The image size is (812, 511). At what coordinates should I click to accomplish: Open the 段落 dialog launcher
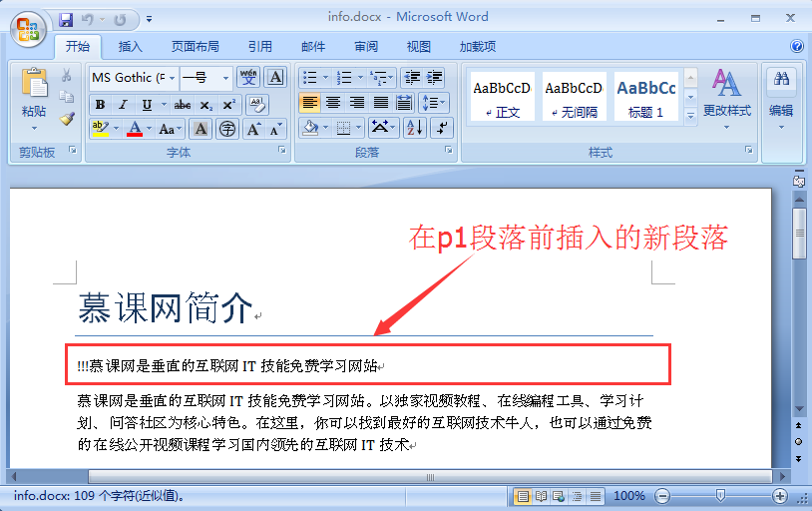tap(449, 151)
